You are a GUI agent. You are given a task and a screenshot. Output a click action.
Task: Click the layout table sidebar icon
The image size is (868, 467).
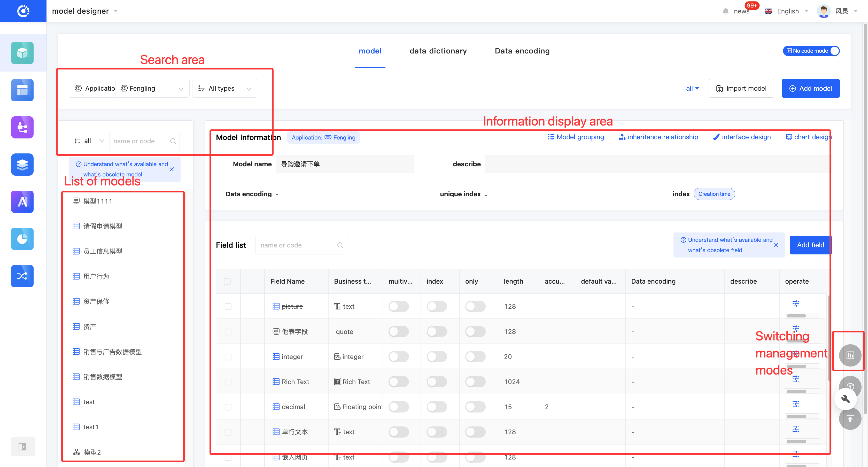[x=22, y=90]
